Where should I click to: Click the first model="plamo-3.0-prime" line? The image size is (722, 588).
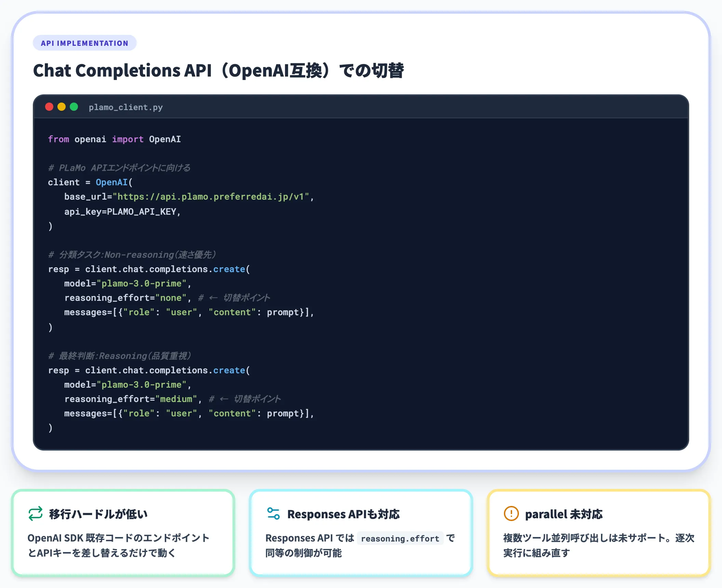[x=128, y=284]
